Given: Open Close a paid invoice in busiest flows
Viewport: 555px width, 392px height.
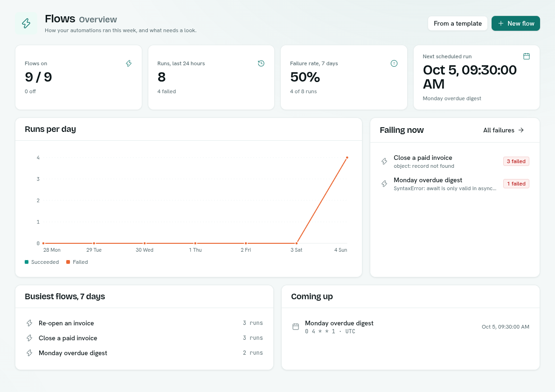Looking at the screenshot, I should pos(145,338).
